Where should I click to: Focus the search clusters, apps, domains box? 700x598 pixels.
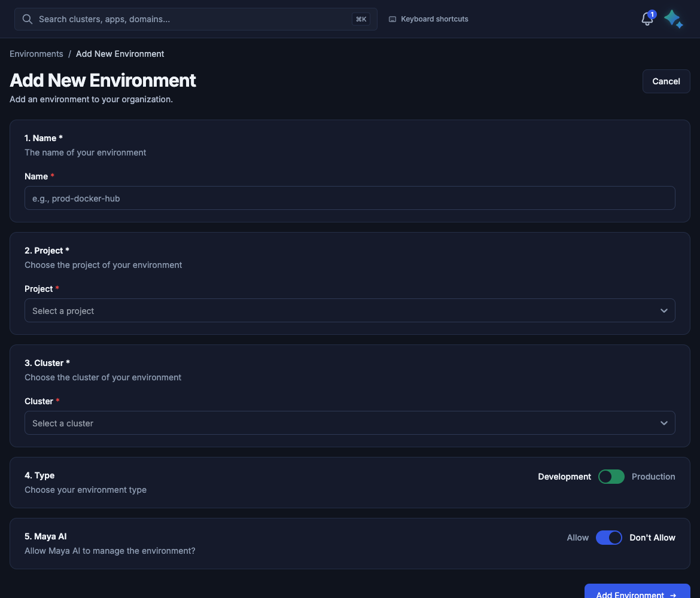196,19
